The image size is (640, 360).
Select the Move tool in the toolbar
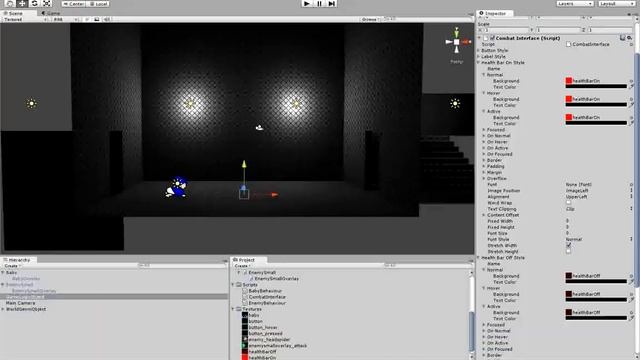pyautogui.click(x=22, y=3)
